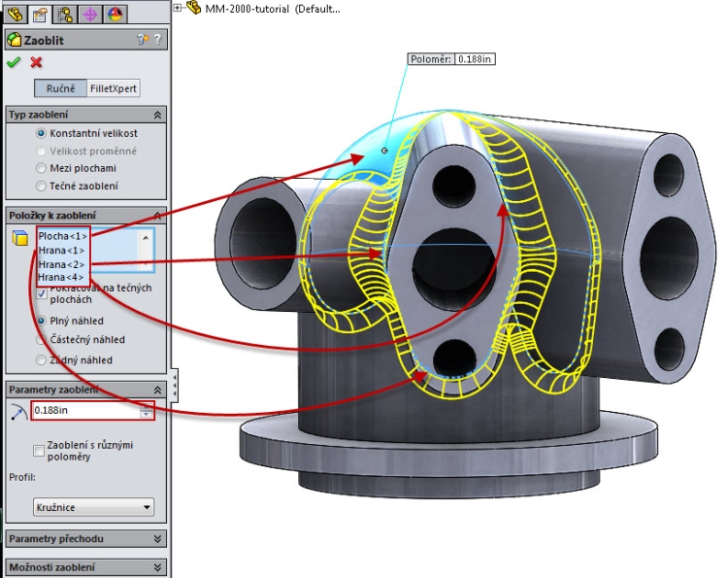
Task: Cancel the fillet with red X
Action: pos(37,62)
